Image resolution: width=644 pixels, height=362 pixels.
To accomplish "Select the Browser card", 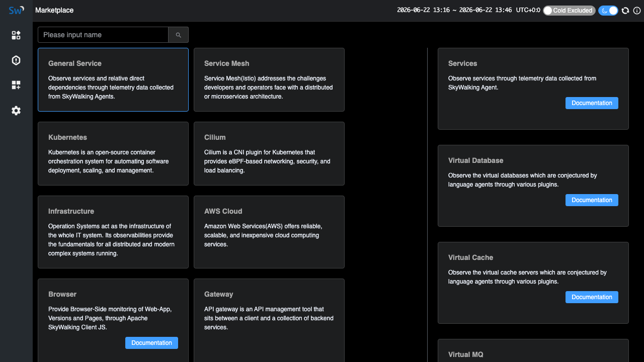I will point(113,320).
